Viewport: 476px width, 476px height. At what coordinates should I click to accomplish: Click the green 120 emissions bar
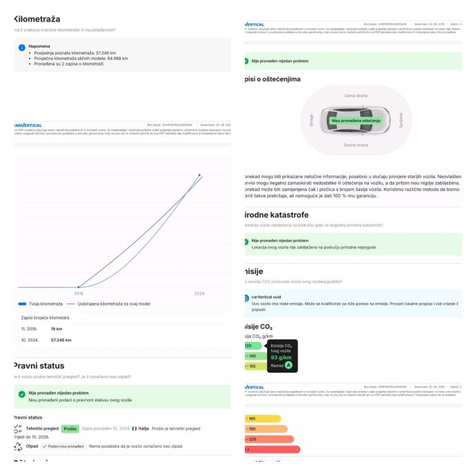(252, 346)
